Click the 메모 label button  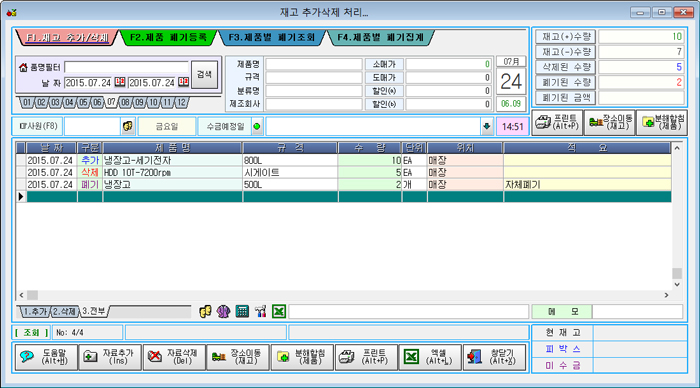(x=562, y=311)
